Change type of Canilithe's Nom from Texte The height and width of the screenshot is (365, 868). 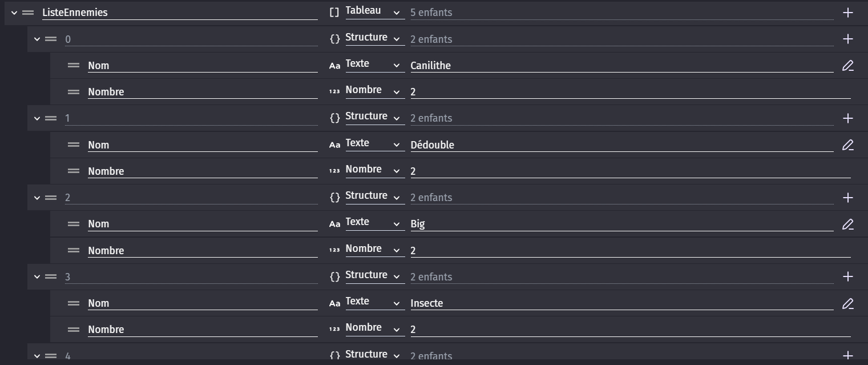[x=375, y=65]
